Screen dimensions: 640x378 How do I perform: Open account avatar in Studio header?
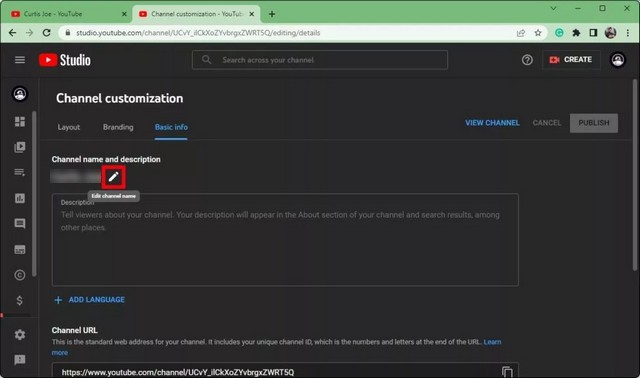[618, 60]
